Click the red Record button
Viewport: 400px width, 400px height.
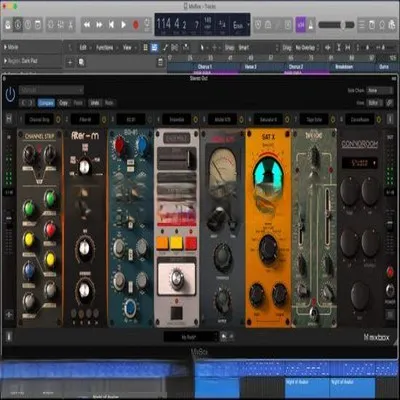136,25
